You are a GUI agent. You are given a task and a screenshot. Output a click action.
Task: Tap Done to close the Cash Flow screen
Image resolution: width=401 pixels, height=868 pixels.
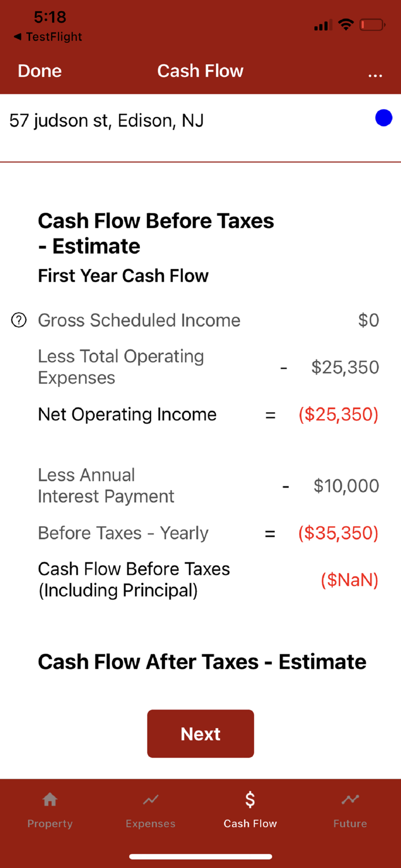pos(39,71)
